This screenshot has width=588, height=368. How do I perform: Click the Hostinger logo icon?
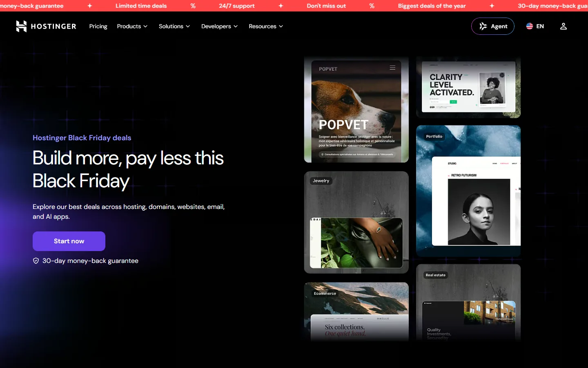(x=21, y=26)
